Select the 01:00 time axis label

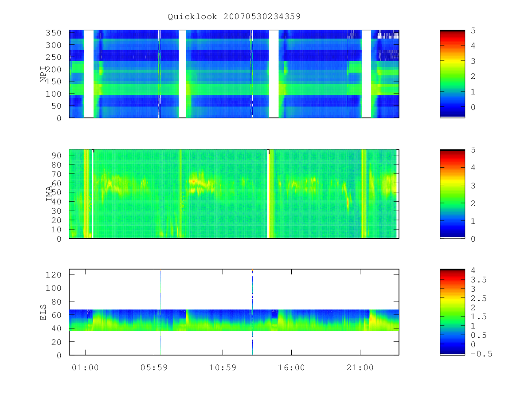point(85,368)
